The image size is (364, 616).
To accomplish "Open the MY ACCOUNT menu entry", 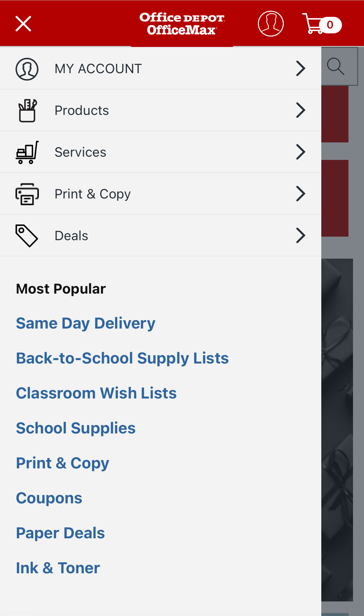I will 98,68.
